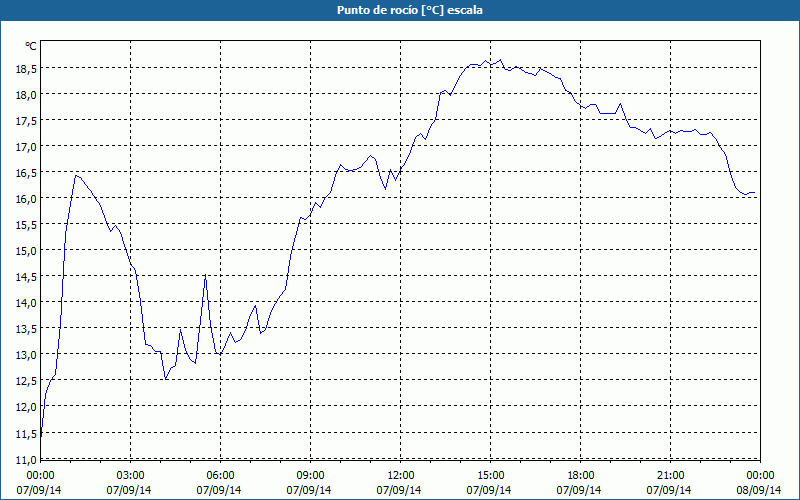This screenshot has width=800, height=500.
Task: Select the 16,5 y-axis value
Action: click(x=26, y=172)
